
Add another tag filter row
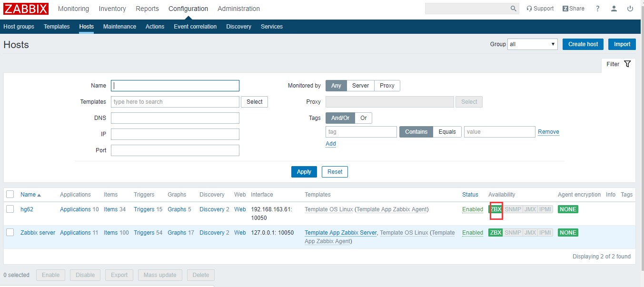[331, 144]
